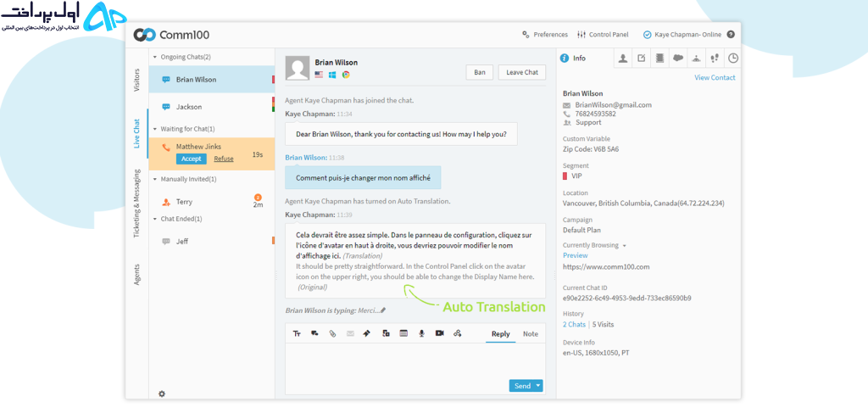868x413 pixels.
Task: Click the Comm100 logo
Action: click(171, 35)
